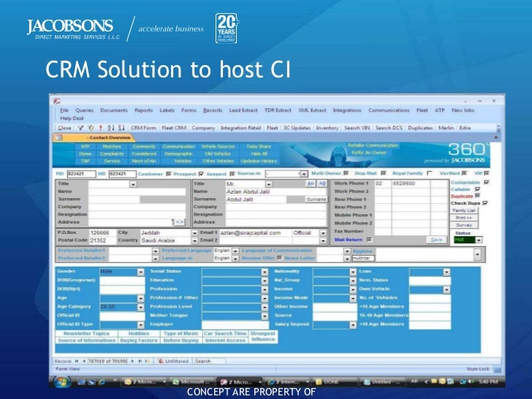
Task: Click the application icon in the title bar
Action: (x=57, y=101)
